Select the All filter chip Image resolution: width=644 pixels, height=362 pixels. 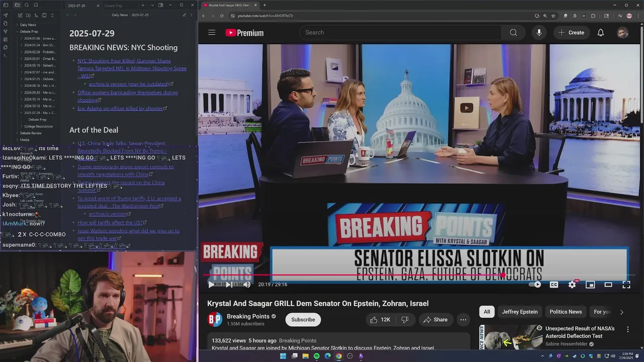pos(487,312)
